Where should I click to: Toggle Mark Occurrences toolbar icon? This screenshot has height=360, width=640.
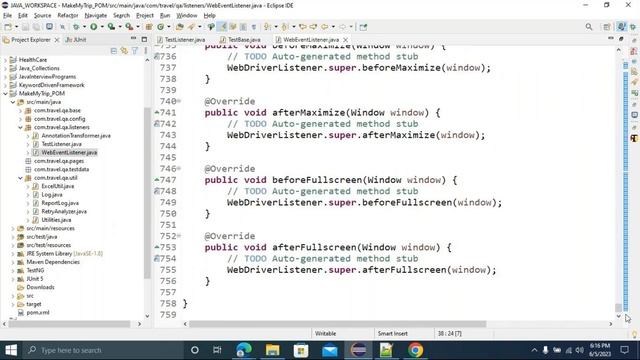(x=222, y=27)
